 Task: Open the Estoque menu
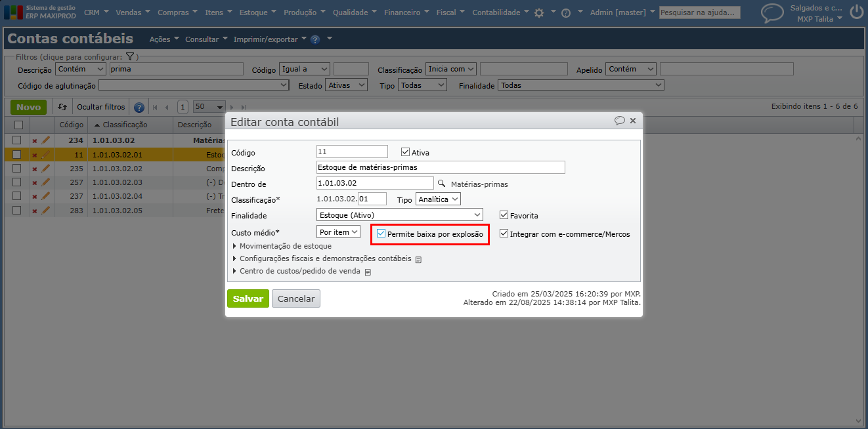(257, 12)
